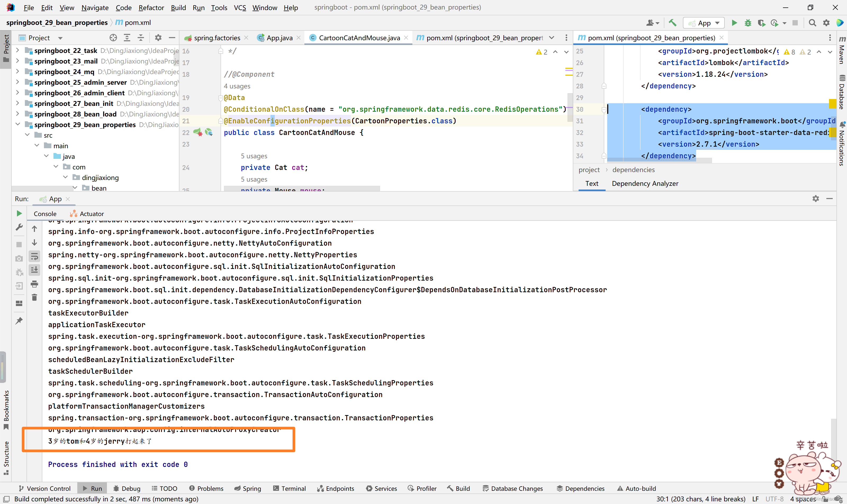Open run configuration wrench icon in Run panel

19,227
